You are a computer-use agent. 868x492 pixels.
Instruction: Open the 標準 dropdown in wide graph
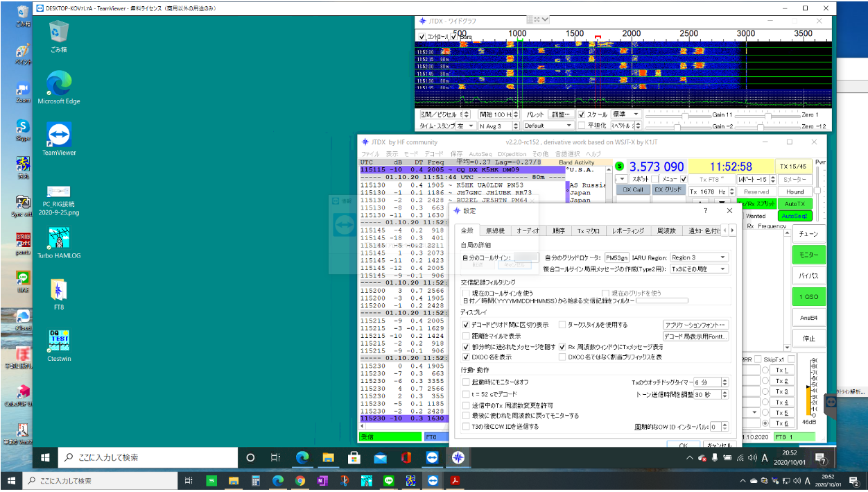(x=627, y=114)
